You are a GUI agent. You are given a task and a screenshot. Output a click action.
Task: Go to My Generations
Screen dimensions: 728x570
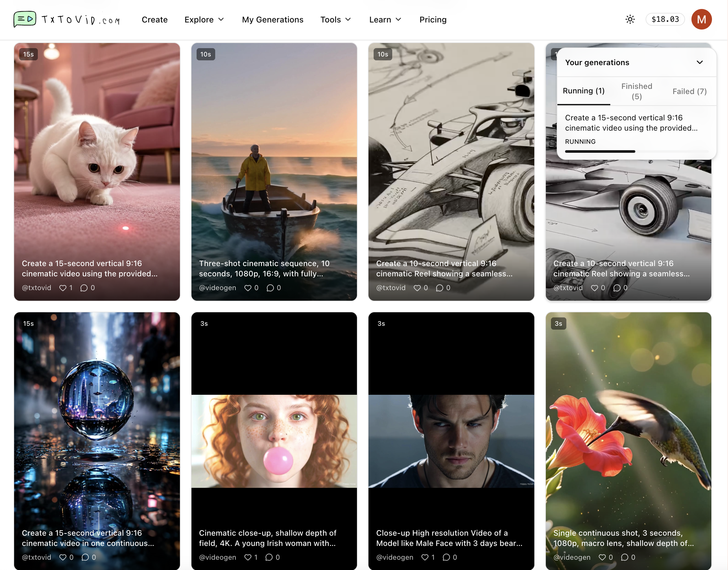tap(273, 20)
